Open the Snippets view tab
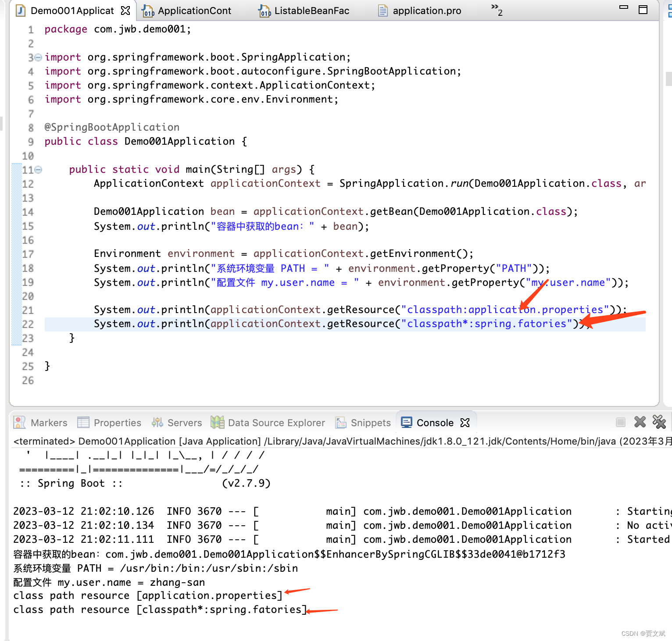Image resolution: width=672 pixels, height=641 pixels. [363, 423]
